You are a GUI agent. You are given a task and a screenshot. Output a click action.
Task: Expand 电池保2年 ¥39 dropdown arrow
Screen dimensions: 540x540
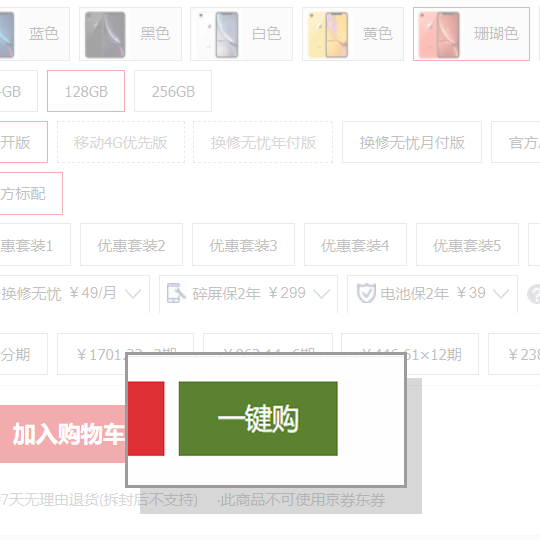point(500,294)
